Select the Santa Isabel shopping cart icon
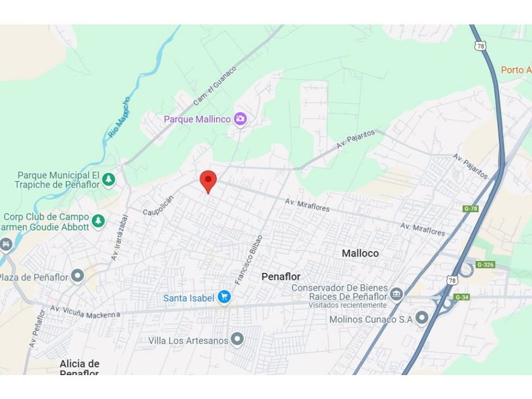Viewport: 532px width, 399px height. [x=224, y=297]
